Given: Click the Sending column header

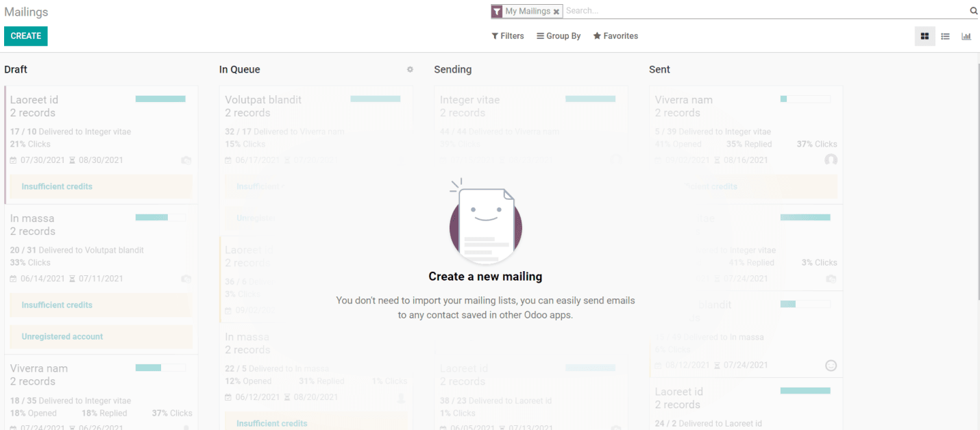Looking at the screenshot, I should pos(453,70).
